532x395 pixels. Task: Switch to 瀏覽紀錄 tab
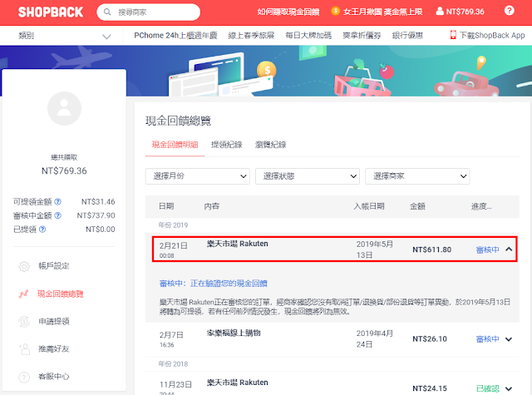(270, 145)
